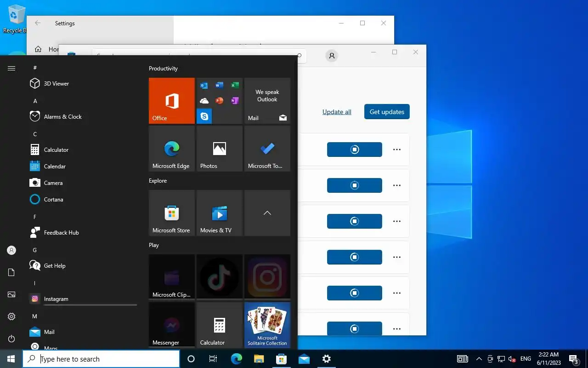Open the notification center icon
Image resolution: width=588 pixels, height=368 pixels.
(x=573, y=359)
